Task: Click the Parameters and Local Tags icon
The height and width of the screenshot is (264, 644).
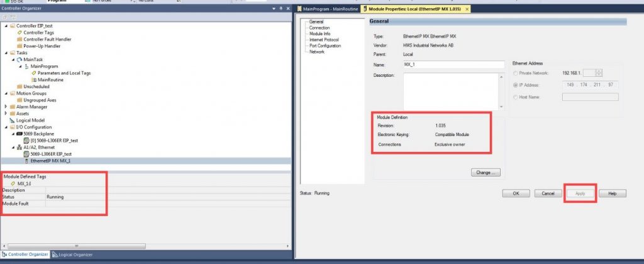Action: click(x=34, y=73)
